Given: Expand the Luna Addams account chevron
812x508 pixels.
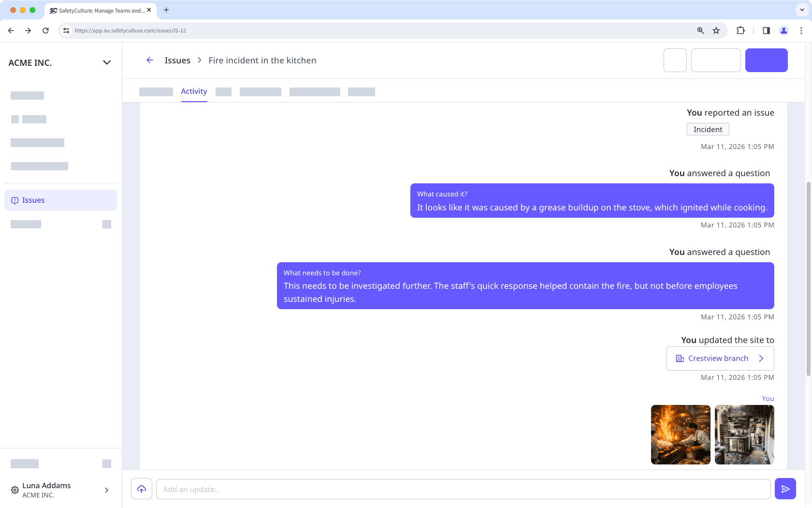Looking at the screenshot, I should (107, 490).
